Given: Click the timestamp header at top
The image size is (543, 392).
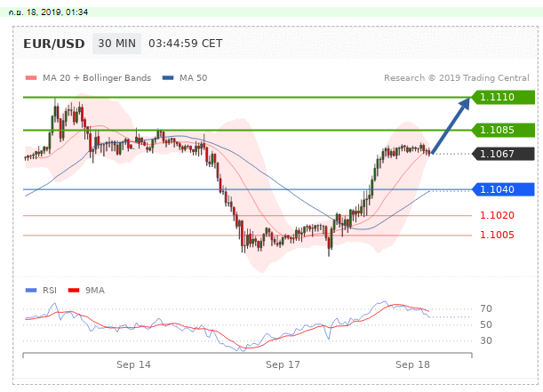Looking at the screenshot, I should pos(48,12).
